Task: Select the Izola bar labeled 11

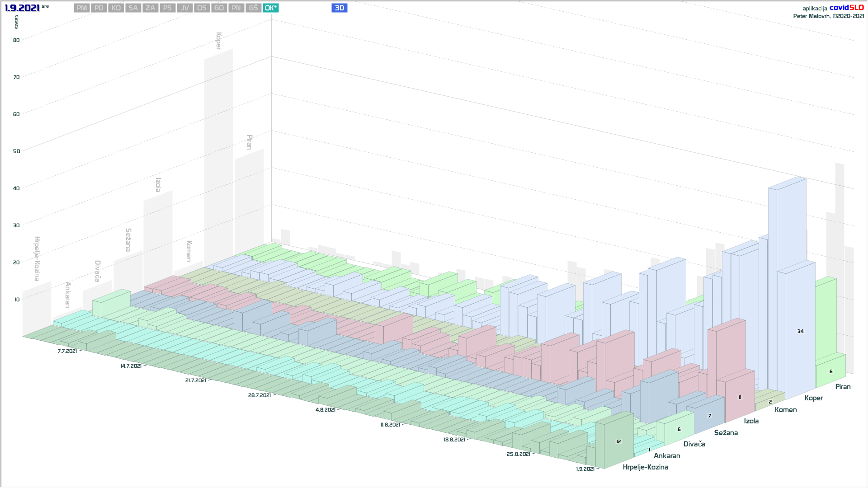Action: pos(740,397)
